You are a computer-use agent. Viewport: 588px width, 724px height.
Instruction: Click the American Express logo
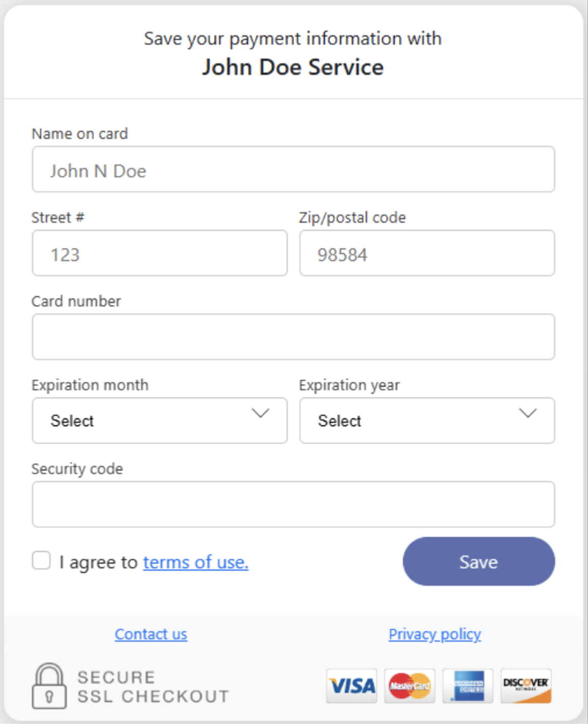(468, 686)
